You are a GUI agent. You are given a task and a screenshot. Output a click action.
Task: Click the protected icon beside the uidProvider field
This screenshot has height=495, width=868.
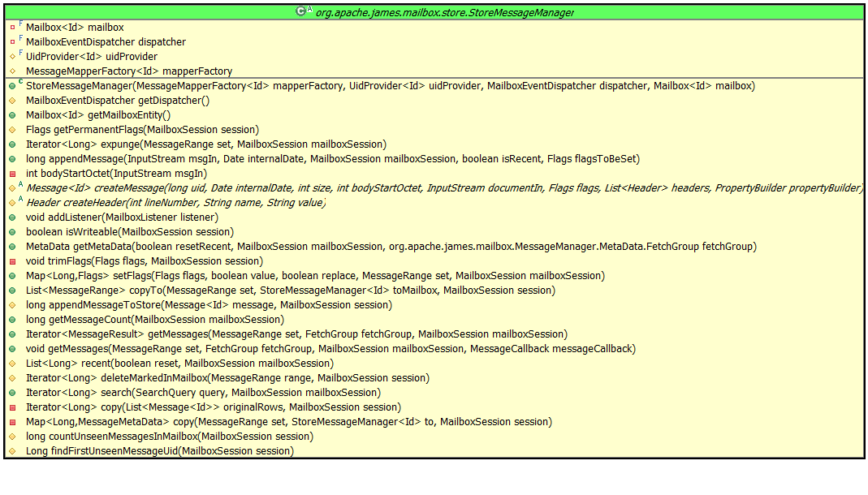pos(12,57)
